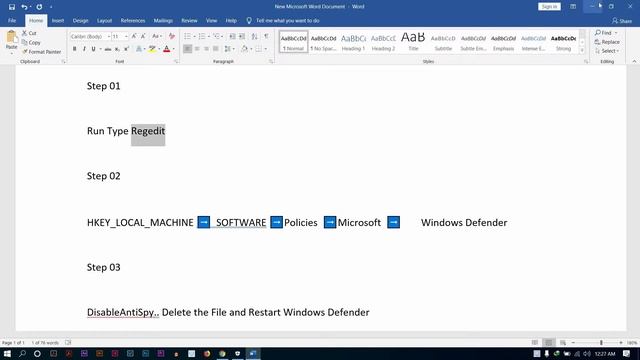Open Windows search from the taskbar
640x360 pixels.
point(22,353)
